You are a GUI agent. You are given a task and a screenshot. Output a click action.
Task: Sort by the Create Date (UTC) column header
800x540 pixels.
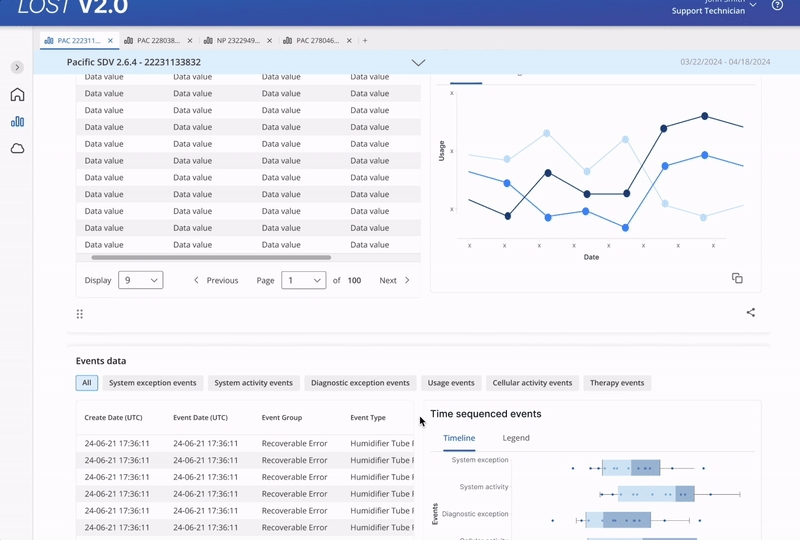click(x=113, y=418)
